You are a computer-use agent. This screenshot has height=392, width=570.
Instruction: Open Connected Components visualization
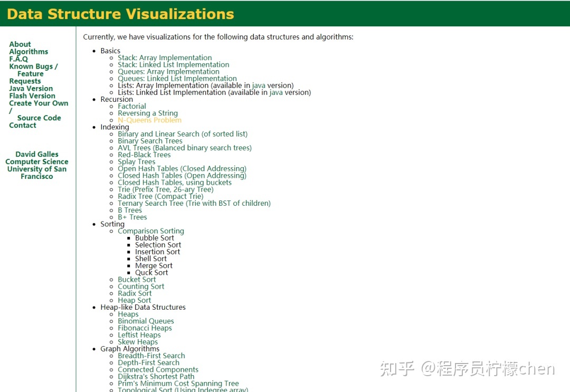click(x=158, y=369)
